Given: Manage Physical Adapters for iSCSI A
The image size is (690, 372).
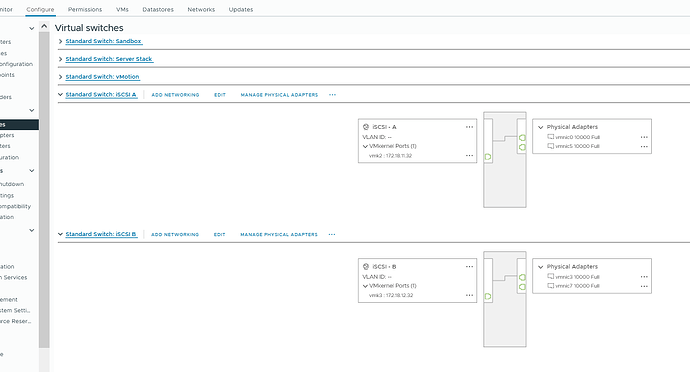Looking at the screenshot, I should coord(279,95).
